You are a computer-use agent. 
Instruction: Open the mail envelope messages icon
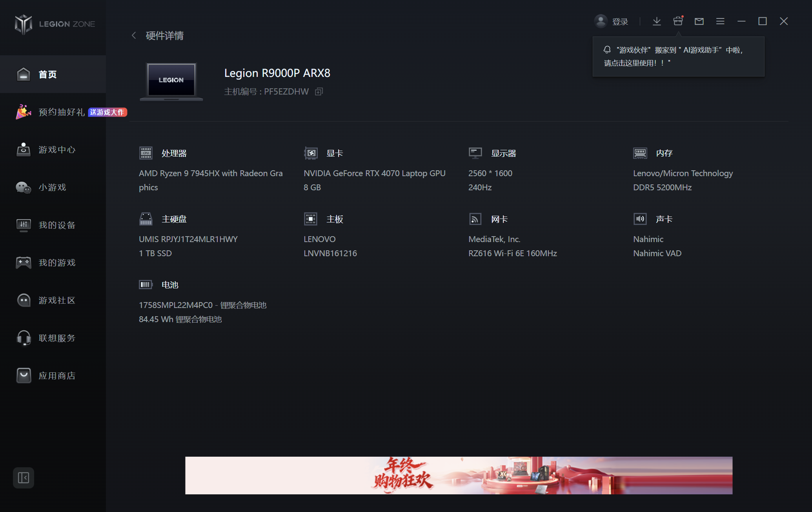tap(699, 21)
